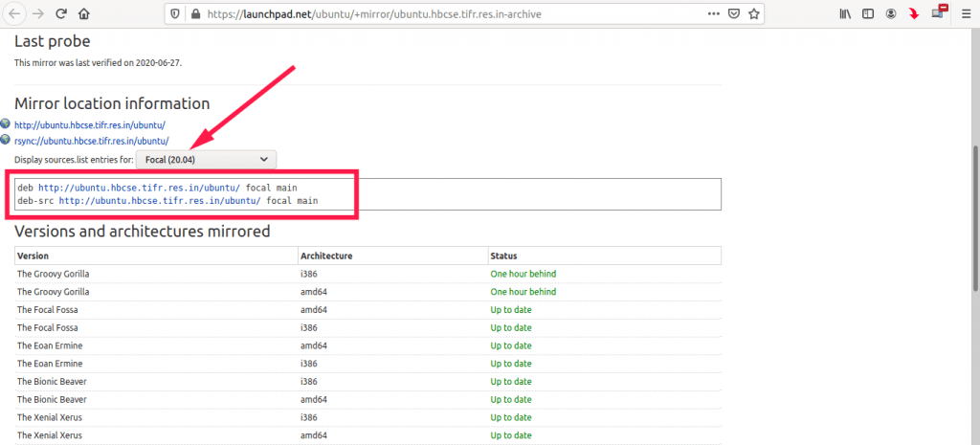Viewport: 980px width, 445px height.
Task: Go to the browser home page
Action: pyautogui.click(x=84, y=14)
